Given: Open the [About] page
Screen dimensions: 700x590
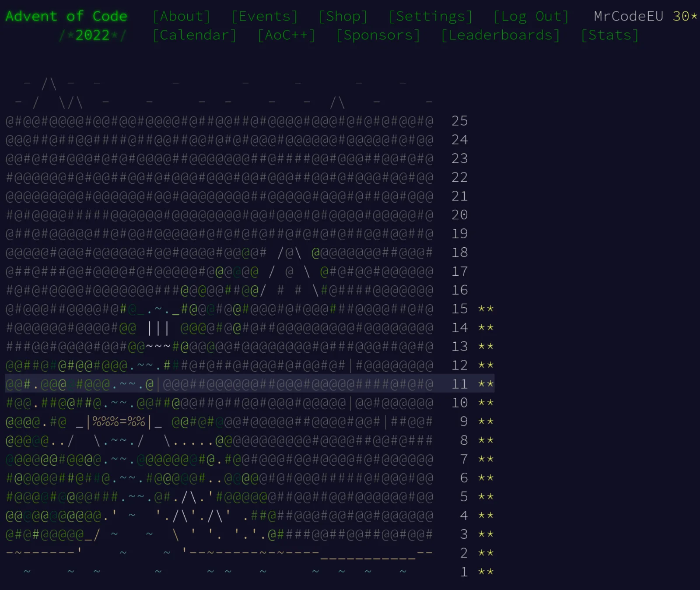Looking at the screenshot, I should [182, 16].
